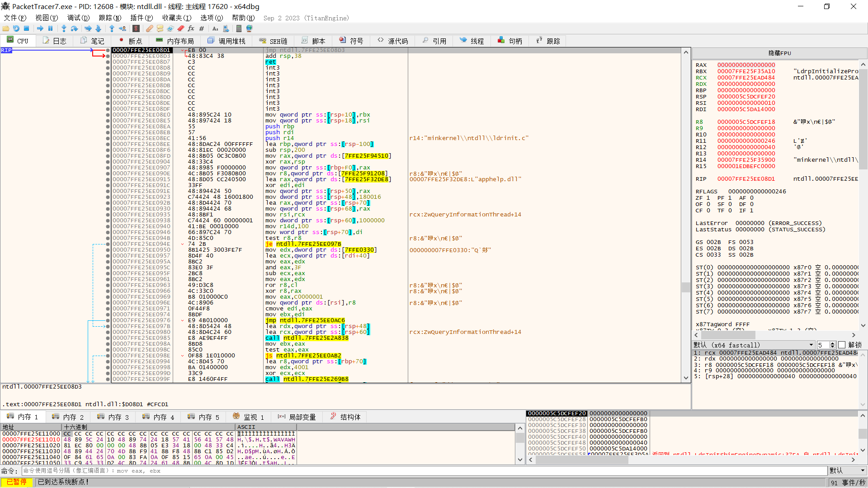The image size is (868, 488).
Task: Click the Step into icon
Action: point(64,28)
